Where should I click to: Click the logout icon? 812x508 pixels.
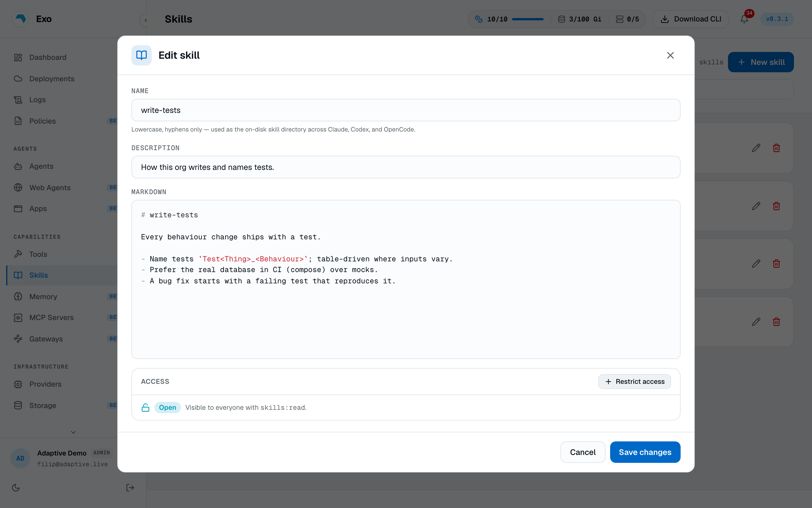(130, 487)
